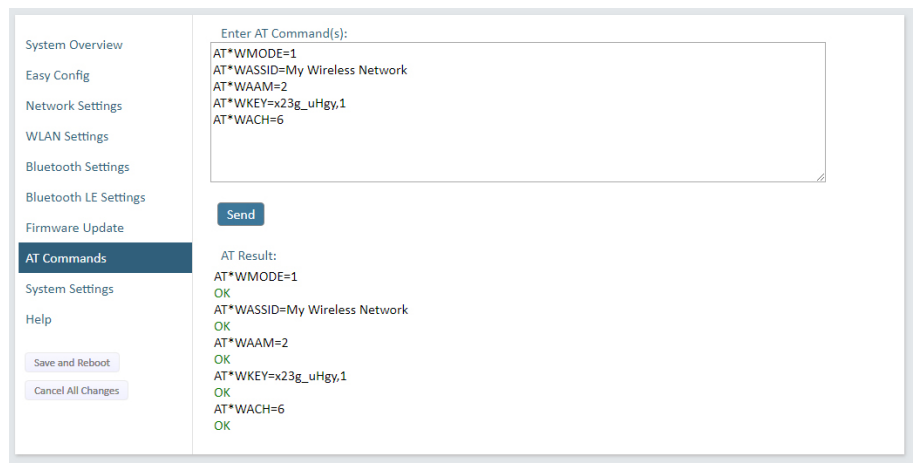
Task: Click the AT*WAAM=2 line in the AT Result
Action: pos(251,343)
